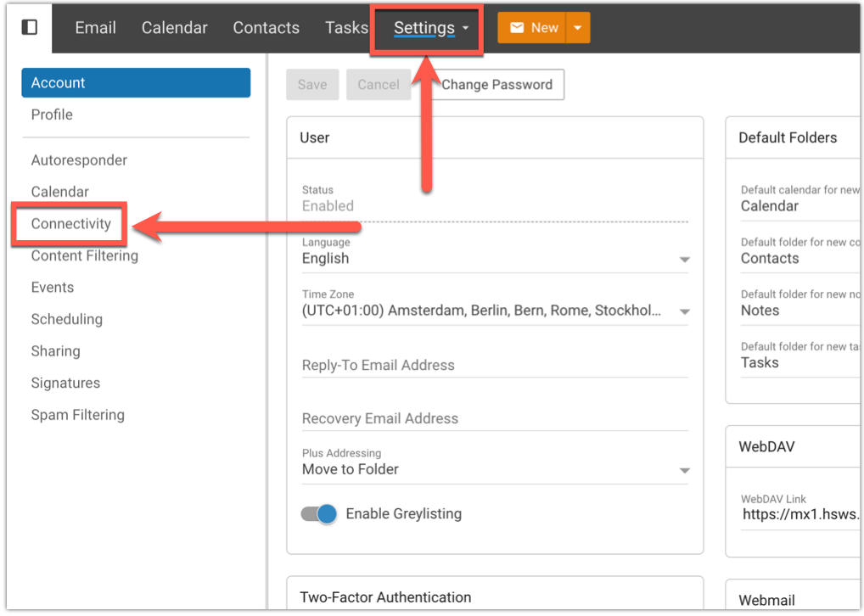Click the envelope icon on New button
Image resolution: width=864 pixels, height=616 pixels.
tap(517, 28)
